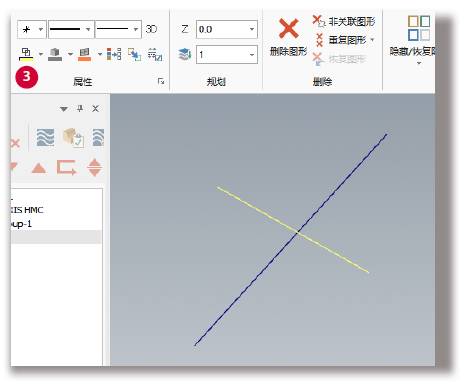Click the verify simulation clipboard icon
The image size is (471, 384).
pos(73,138)
